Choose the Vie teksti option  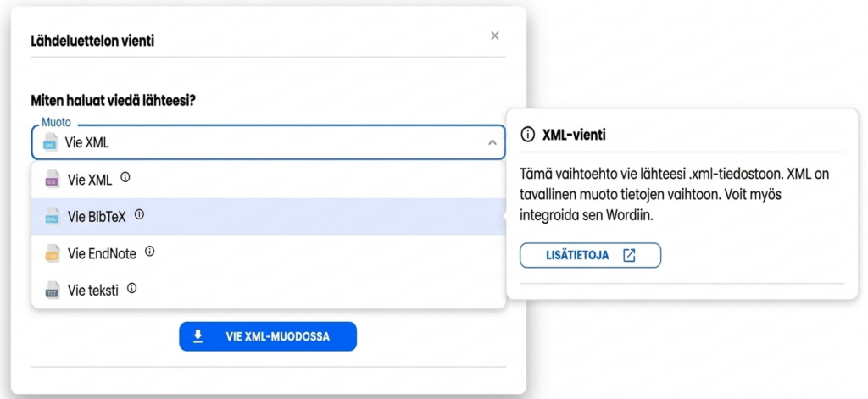(x=269, y=290)
